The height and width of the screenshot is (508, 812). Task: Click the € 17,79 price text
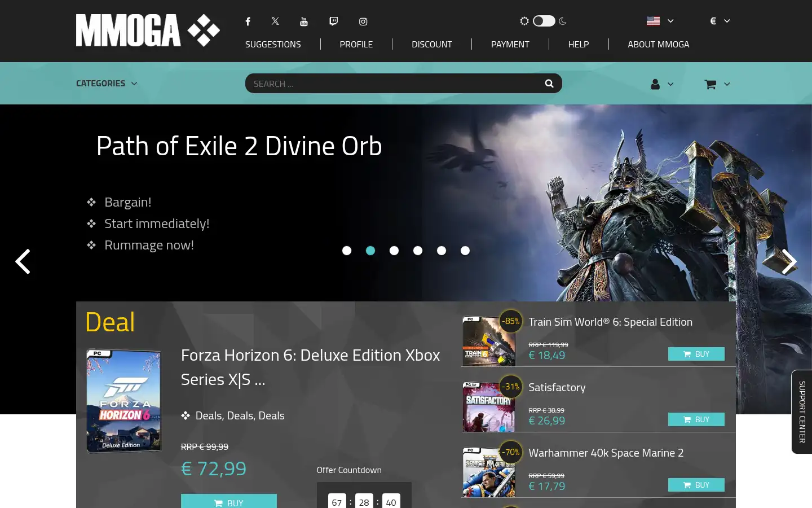tap(547, 486)
